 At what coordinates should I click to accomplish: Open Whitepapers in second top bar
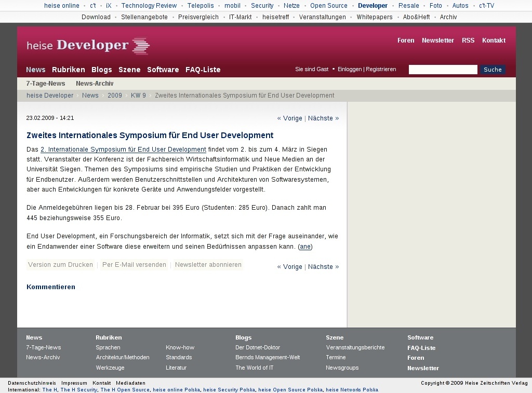[x=374, y=17]
